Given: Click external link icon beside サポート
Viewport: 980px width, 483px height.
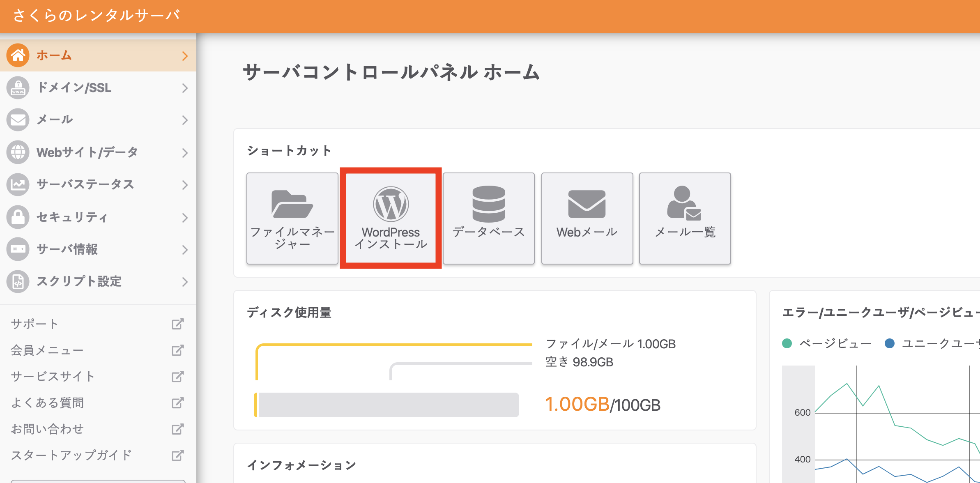Looking at the screenshot, I should tap(177, 324).
